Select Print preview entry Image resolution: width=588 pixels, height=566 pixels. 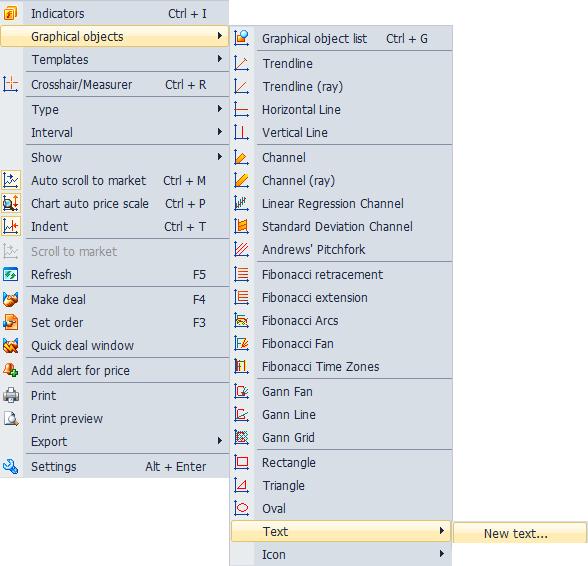click(x=115, y=419)
